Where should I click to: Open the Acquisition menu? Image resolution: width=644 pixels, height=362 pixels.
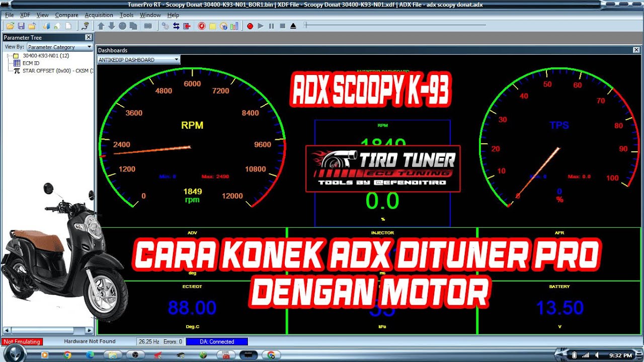click(x=99, y=15)
